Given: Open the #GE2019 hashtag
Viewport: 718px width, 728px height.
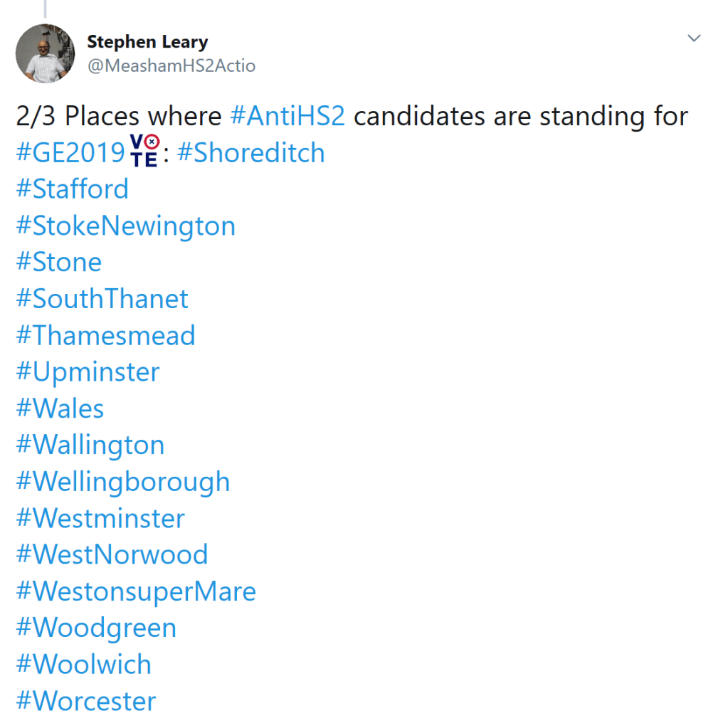Looking at the screenshot, I should 70,153.
